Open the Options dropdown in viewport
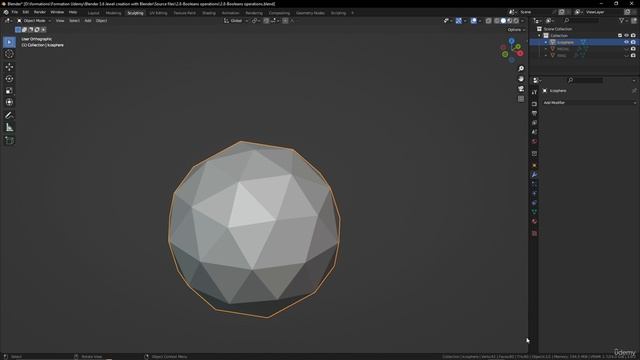 tap(516, 30)
